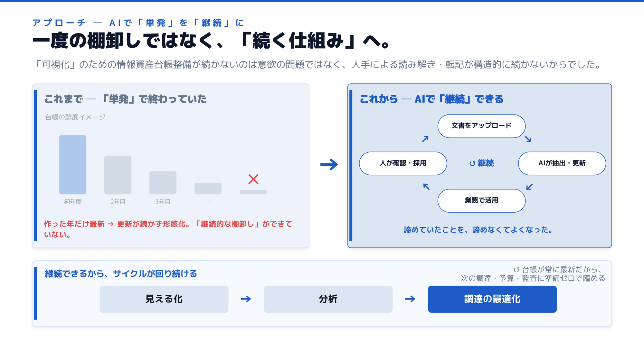644x362 pixels.
Task: Click the up-right arrow left of 文書をアップロード
Action: click(425, 139)
